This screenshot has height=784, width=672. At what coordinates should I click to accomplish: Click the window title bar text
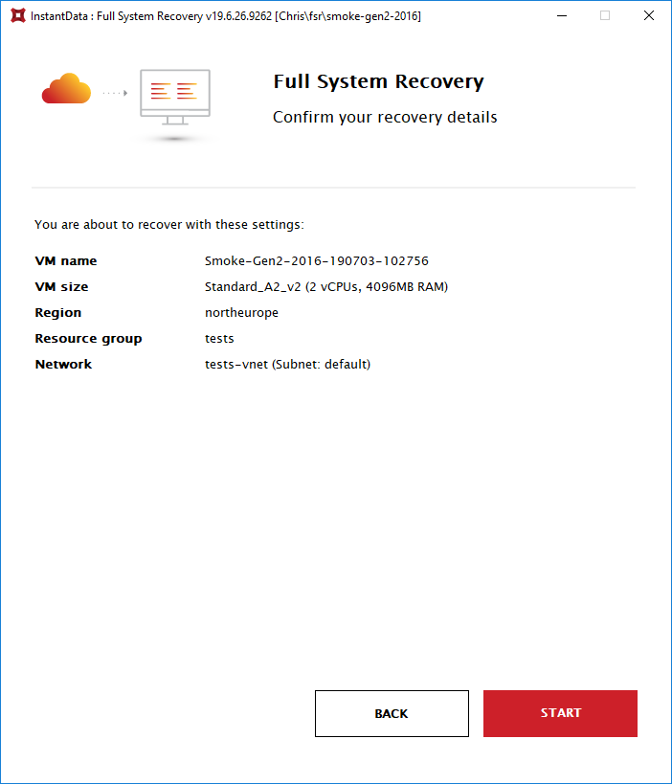[x=226, y=16]
